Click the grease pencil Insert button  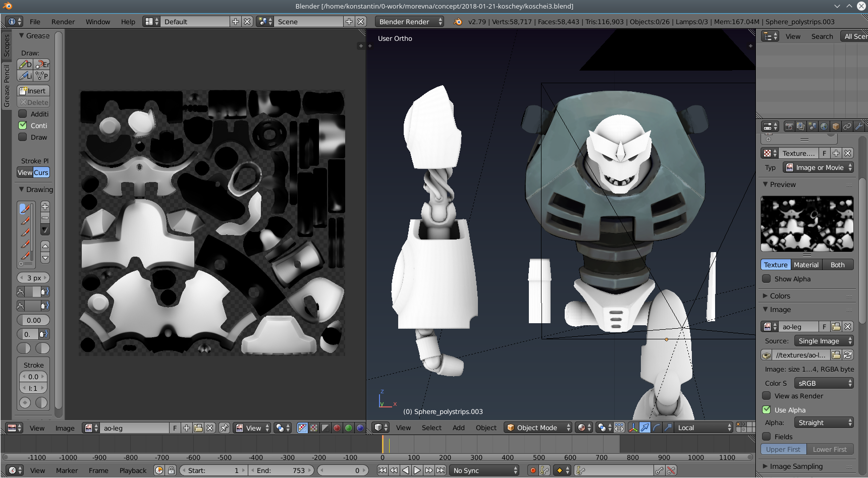[33, 91]
